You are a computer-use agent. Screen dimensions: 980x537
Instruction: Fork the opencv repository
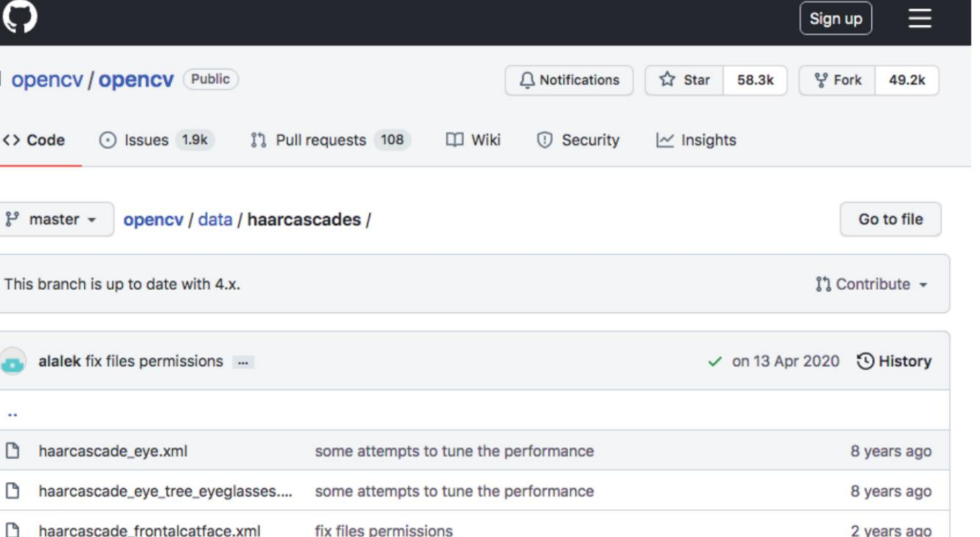tap(838, 80)
